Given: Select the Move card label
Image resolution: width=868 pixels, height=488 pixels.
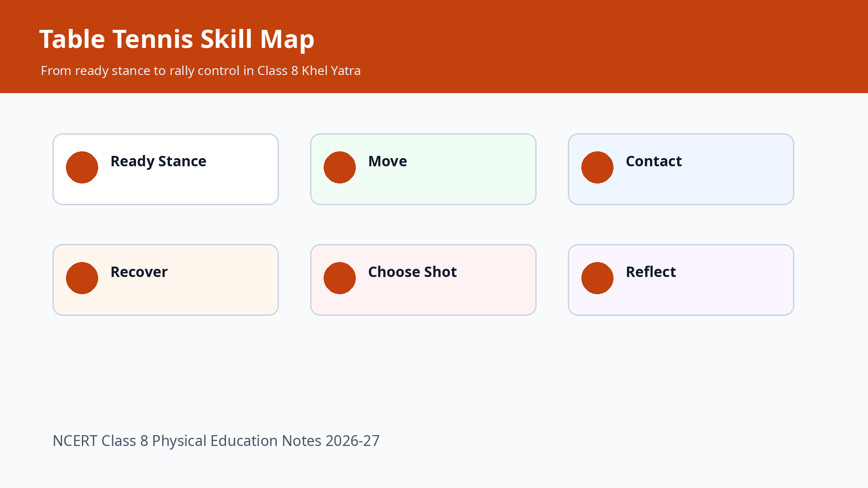Looking at the screenshot, I should tap(387, 161).
